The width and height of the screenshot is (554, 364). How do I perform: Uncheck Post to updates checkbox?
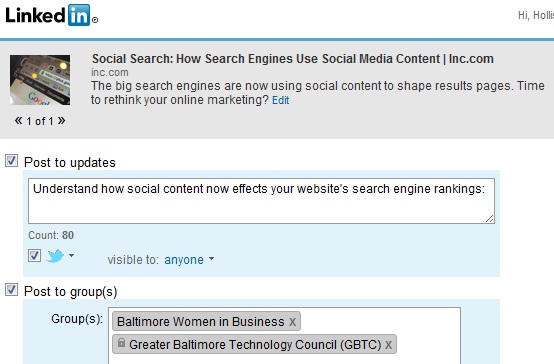tap(11, 161)
